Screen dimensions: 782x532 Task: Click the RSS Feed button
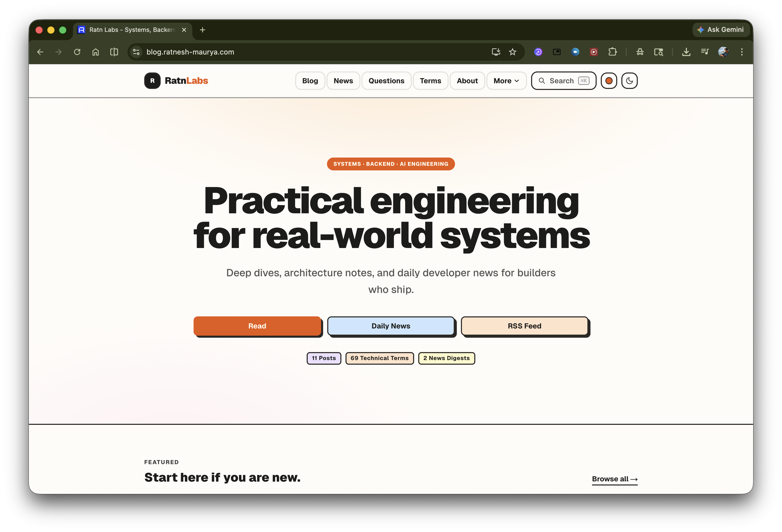tap(524, 326)
